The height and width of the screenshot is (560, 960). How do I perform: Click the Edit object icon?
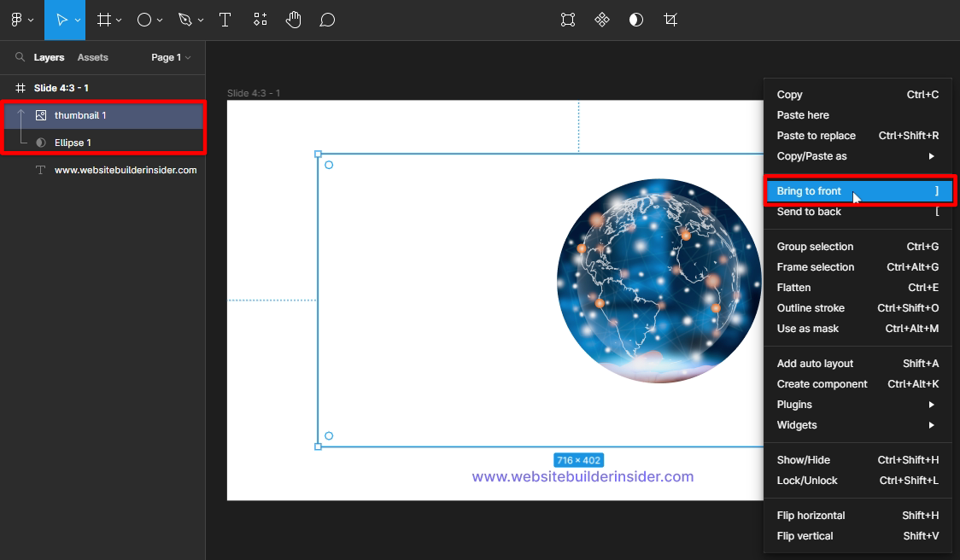click(x=568, y=20)
